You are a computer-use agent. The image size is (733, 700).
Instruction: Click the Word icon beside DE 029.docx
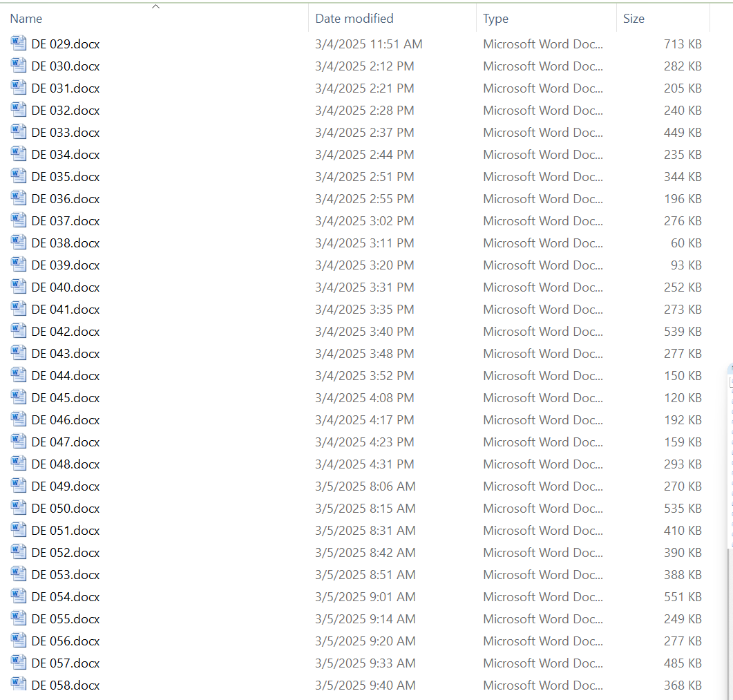pyautogui.click(x=19, y=44)
